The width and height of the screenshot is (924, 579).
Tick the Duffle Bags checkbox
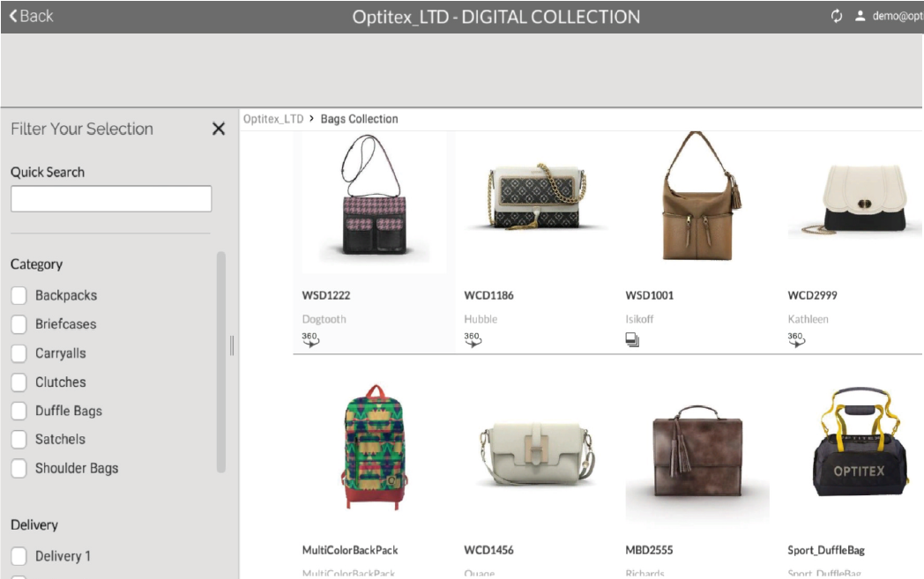(x=19, y=411)
